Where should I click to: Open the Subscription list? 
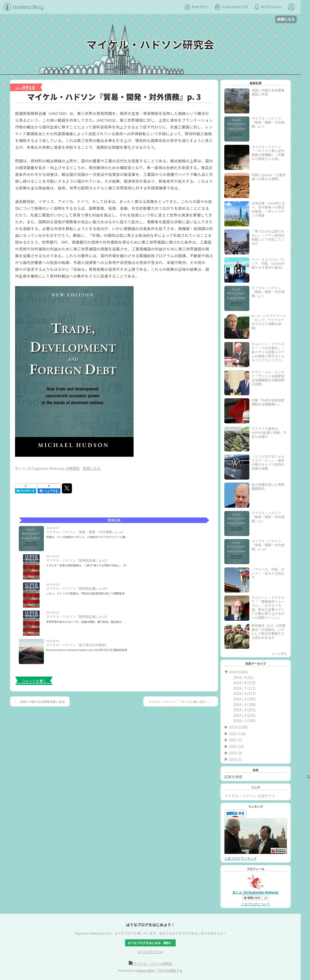pos(231,7)
